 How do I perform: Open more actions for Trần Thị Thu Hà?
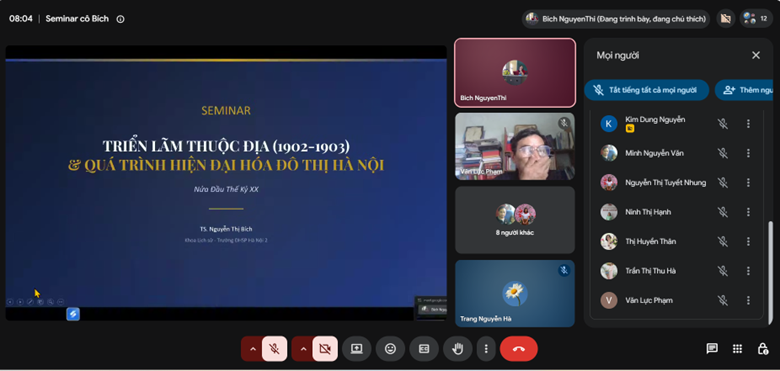click(x=748, y=271)
